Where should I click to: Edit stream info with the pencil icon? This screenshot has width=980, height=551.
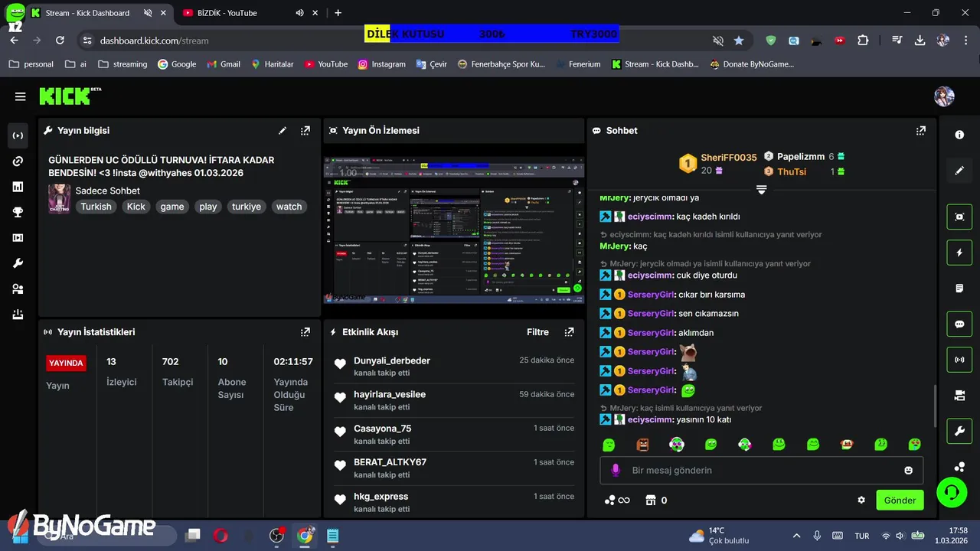tap(283, 131)
